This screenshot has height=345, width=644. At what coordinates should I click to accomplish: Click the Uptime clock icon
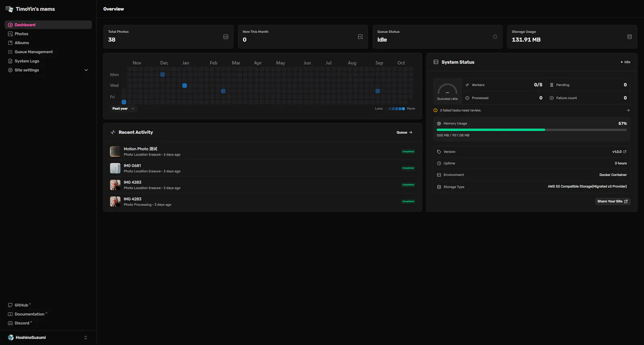click(439, 163)
